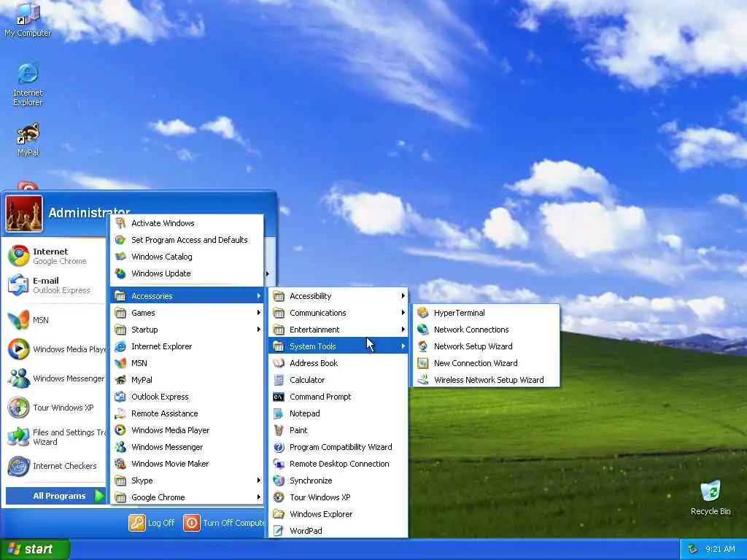Open Network Connections

[x=486, y=330]
